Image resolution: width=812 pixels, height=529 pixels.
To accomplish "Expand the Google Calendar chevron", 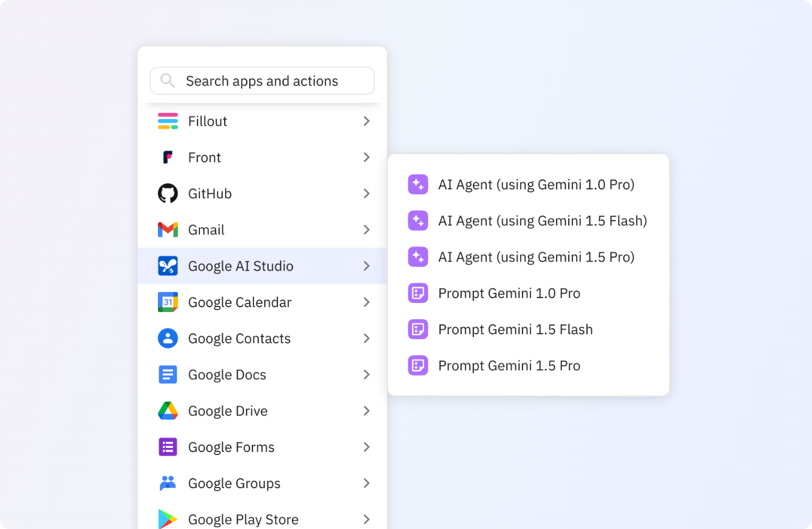I will pos(366,302).
